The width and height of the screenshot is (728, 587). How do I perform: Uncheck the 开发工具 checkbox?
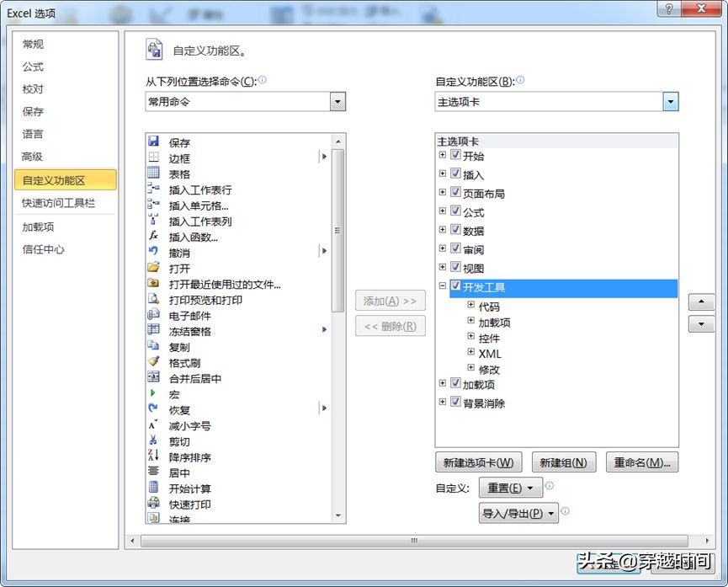point(455,286)
